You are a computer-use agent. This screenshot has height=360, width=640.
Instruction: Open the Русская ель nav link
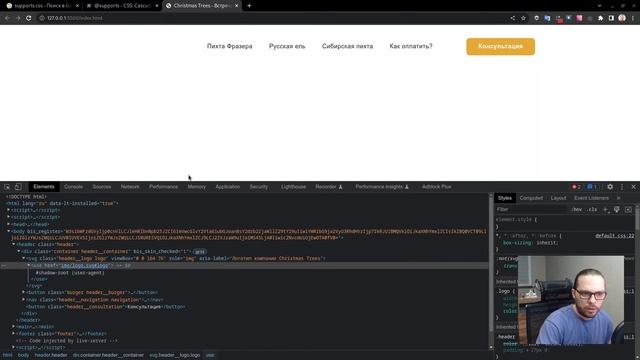287,46
